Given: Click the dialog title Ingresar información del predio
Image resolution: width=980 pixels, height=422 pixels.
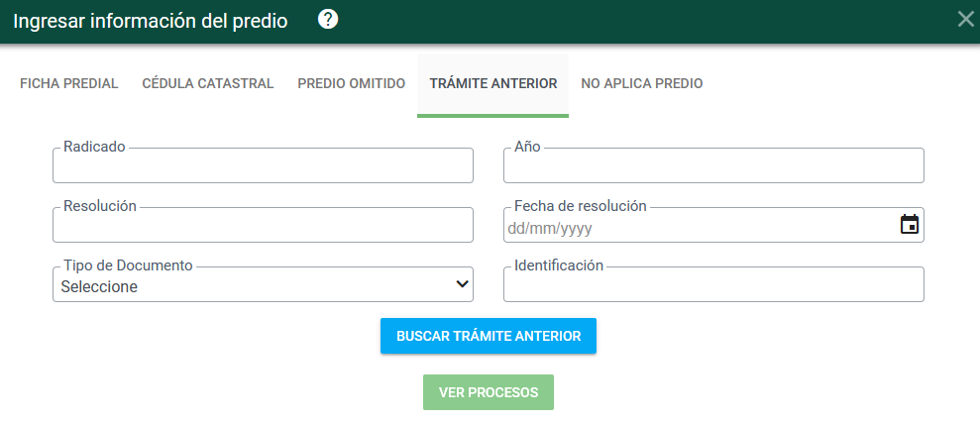Looking at the screenshot, I should point(151,21).
